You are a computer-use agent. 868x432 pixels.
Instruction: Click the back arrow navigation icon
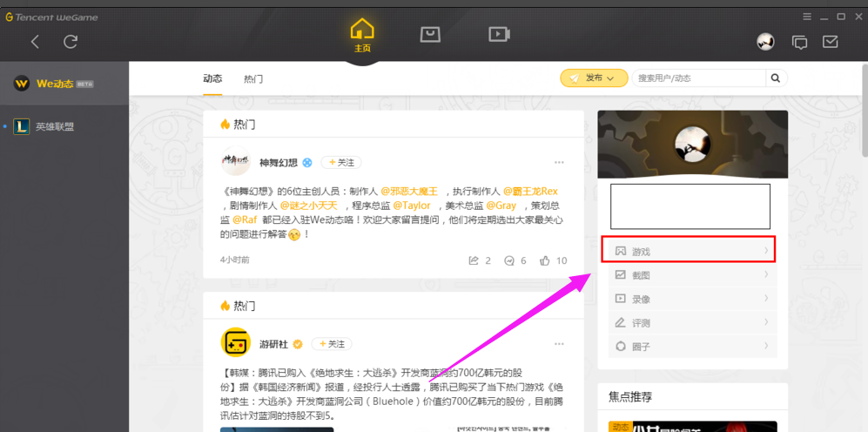coord(35,41)
